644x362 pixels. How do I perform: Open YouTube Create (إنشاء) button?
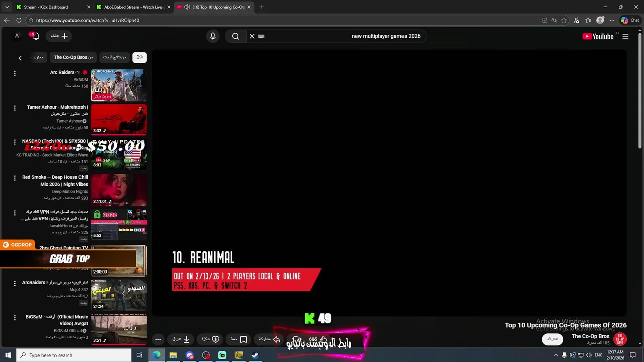[x=59, y=36]
